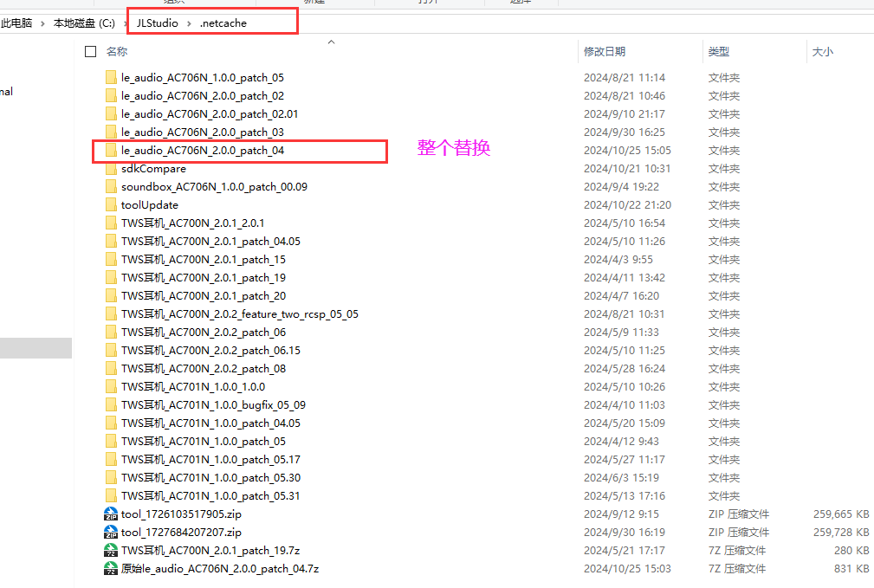Viewport: 874px width, 588px height.
Task: Click the TWS耳机_AC700N_2.0.1_patch_19.7z archive icon
Action: click(111, 550)
